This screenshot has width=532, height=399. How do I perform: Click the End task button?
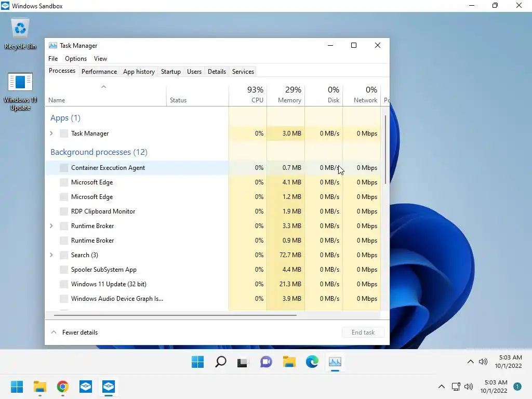(x=363, y=332)
